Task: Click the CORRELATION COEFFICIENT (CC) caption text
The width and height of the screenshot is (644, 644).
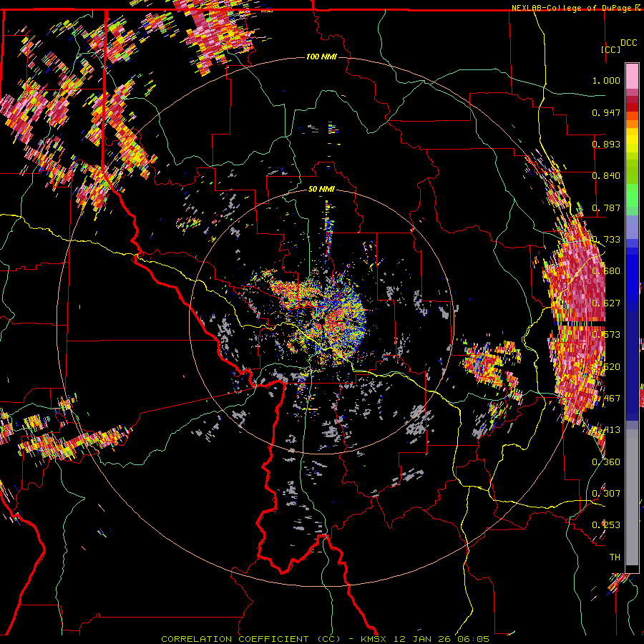Action: click(x=250, y=639)
